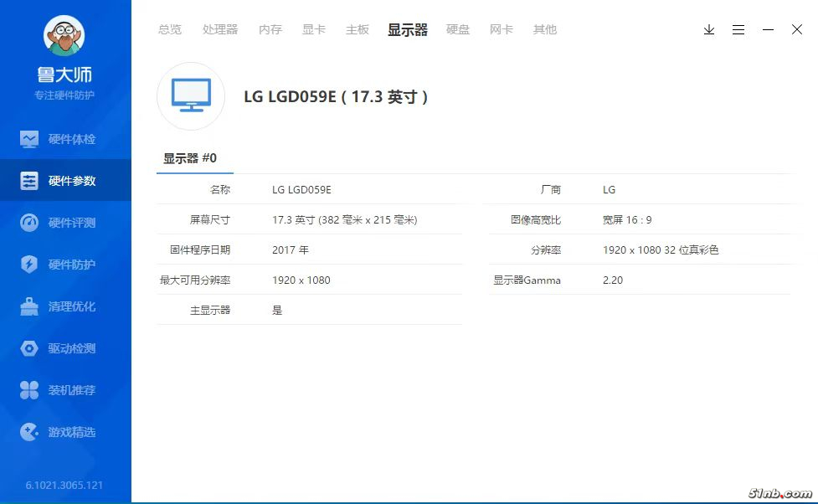
Task: Switch to the 主板 motherboard tab
Action: tap(358, 29)
